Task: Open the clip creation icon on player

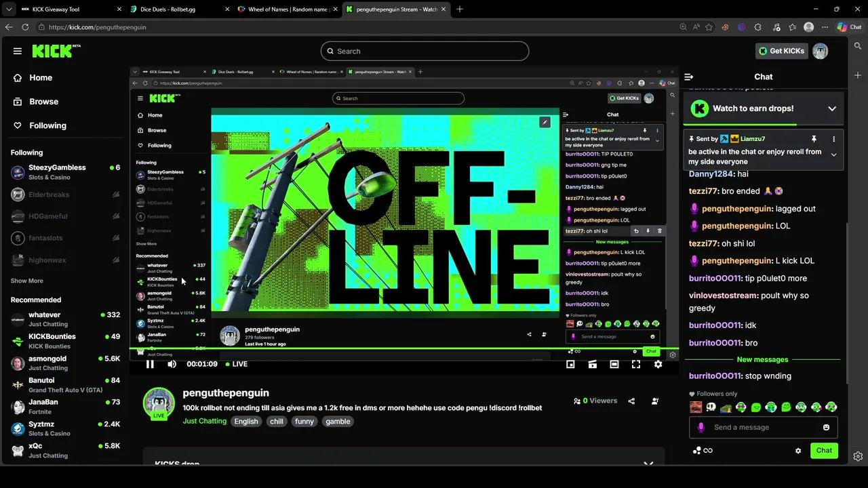Action: [x=592, y=364]
